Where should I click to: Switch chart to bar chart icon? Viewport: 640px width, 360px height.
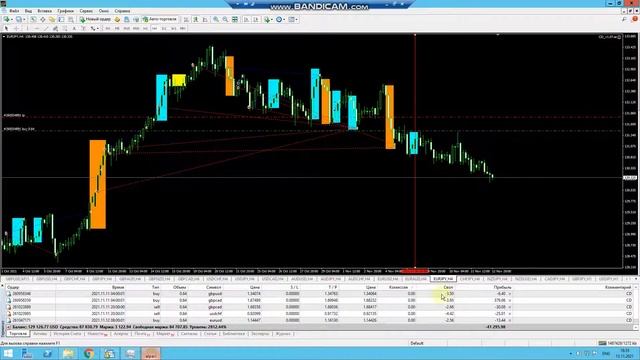point(186,19)
